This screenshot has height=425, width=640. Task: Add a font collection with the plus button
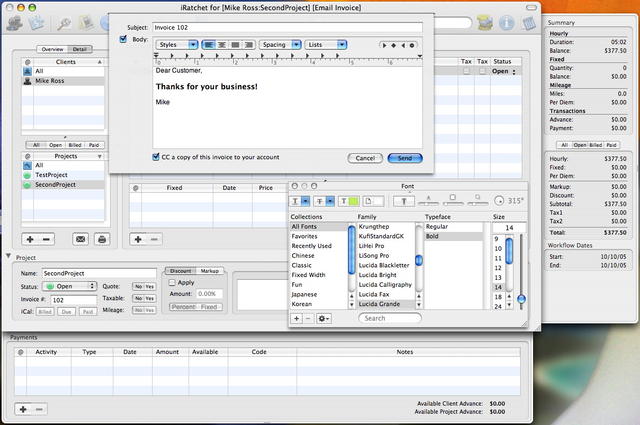click(x=297, y=318)
